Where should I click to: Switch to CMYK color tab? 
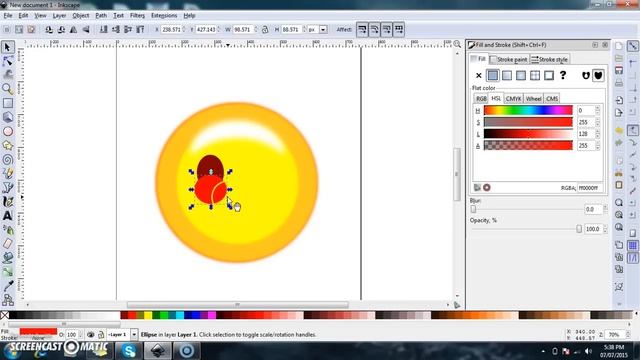[x=513, y=99]
